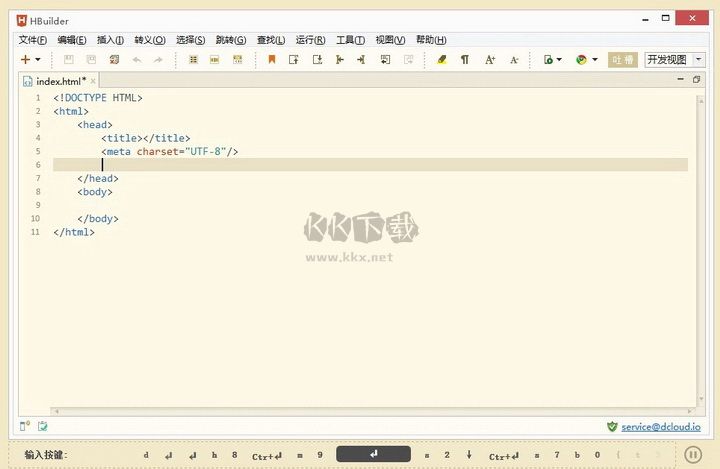This screenshot has width=720, height=469.
Task: Click the Chrome browser preview icon
Action: tap(581, 60)
